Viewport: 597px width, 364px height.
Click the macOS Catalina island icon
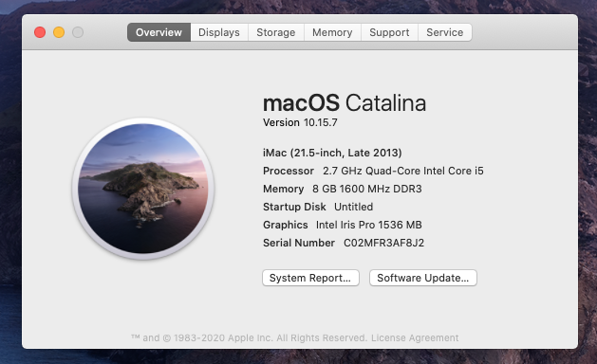pyautogui.click(x=143, y=189)
